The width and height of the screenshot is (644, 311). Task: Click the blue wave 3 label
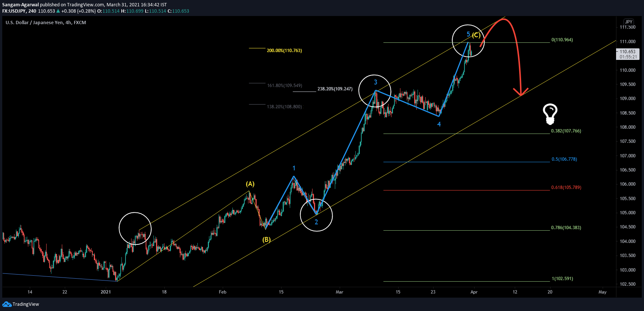click(x=375, y=82)
